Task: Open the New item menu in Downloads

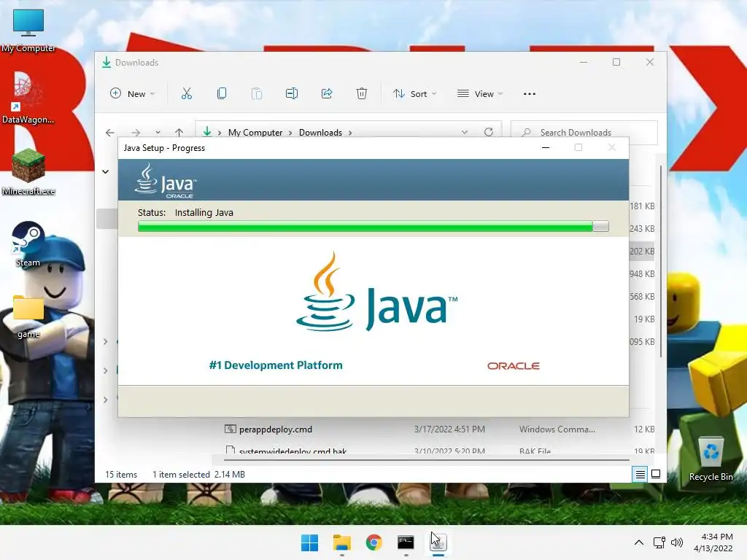Action: click(133, 94)
